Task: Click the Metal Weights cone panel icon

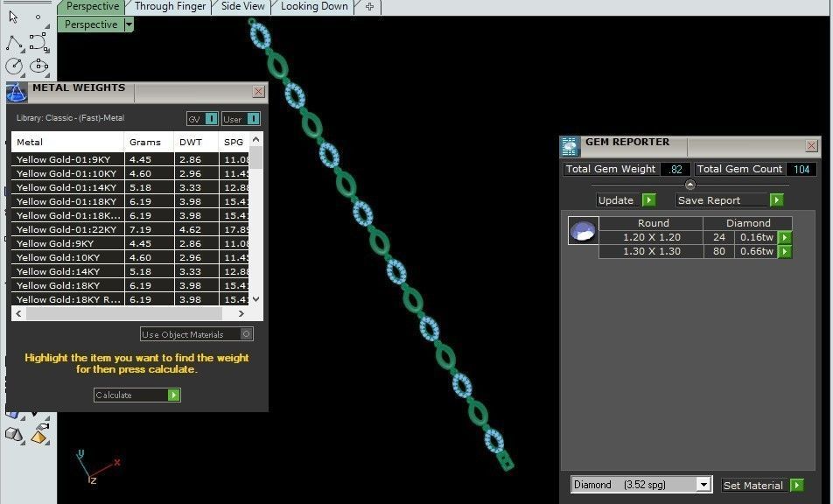Action: coord(17,93)
